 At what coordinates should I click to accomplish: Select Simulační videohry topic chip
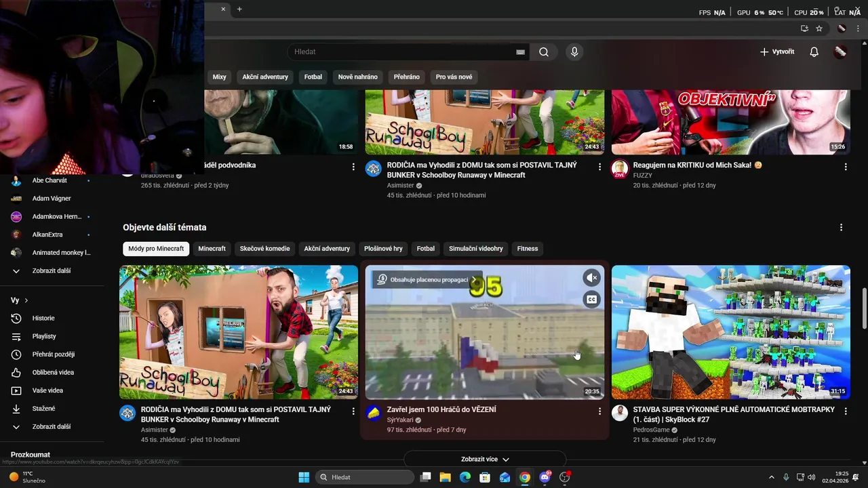point(476,249)
